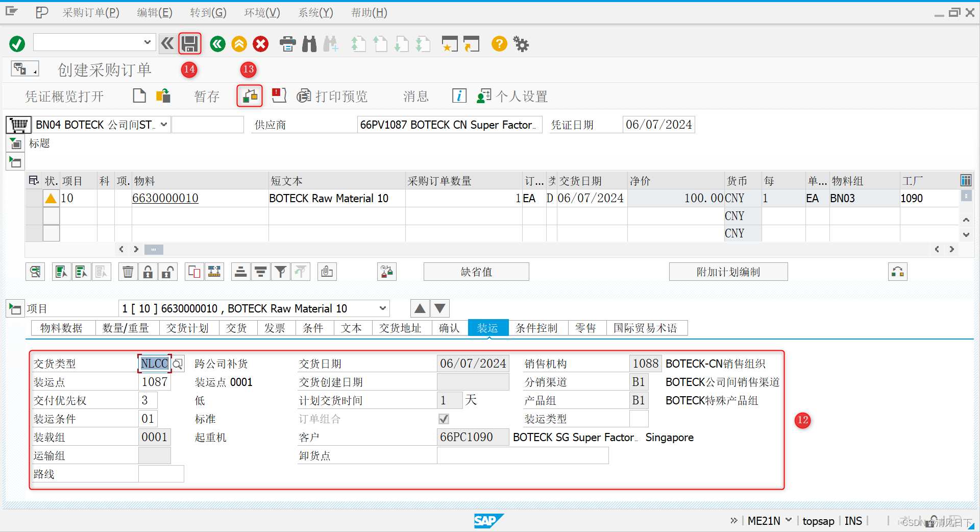Image resolution: width=980 pixels, height=532 pixels.
Task: Click the 暂存 hold button
Action: [207, 96]
